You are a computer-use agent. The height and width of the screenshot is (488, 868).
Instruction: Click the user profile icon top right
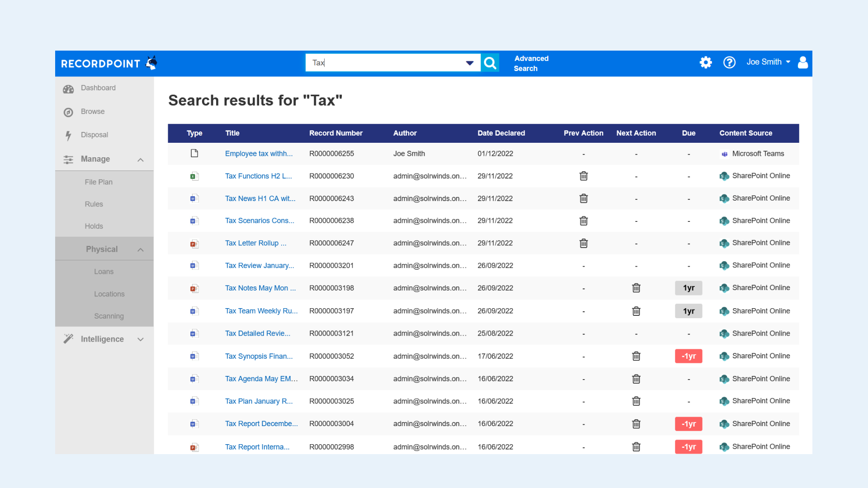(x=803, y=62)
